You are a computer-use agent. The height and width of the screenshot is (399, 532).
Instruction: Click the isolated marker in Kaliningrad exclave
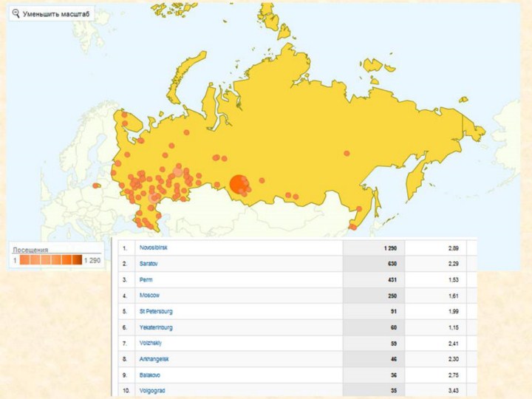[97, 185]
